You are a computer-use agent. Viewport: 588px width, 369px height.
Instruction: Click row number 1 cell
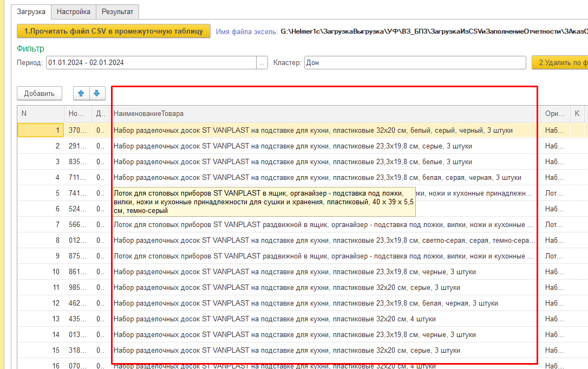click(41, 130)
